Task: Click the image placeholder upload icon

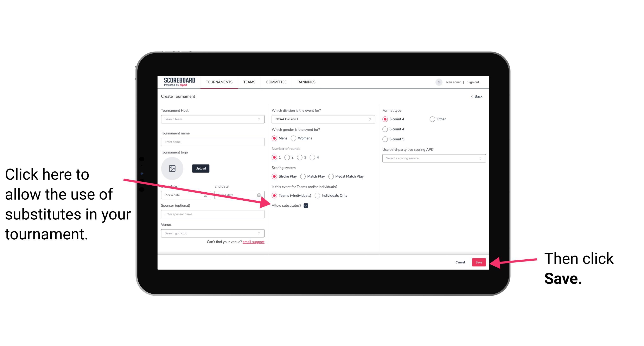Action: point(172,168)
